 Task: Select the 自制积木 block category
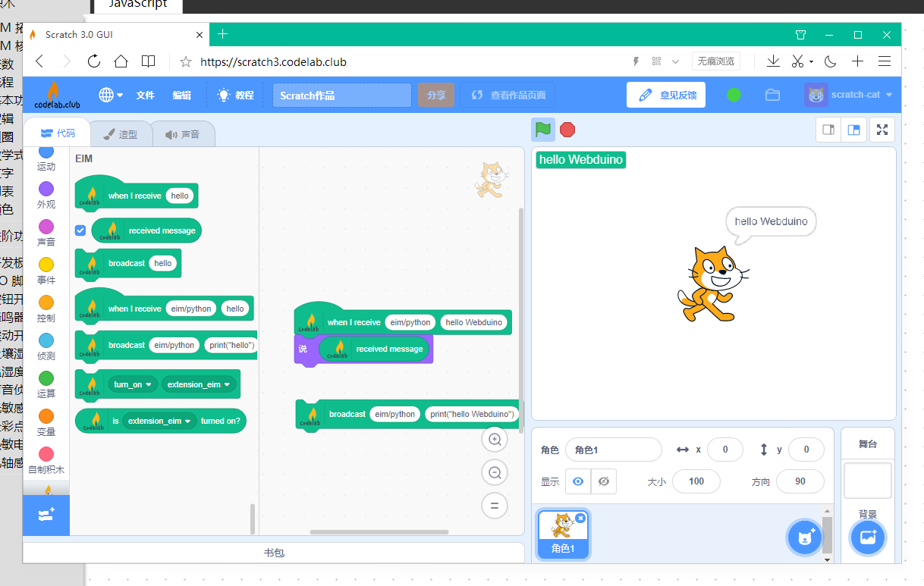click(x=46, y=459)
